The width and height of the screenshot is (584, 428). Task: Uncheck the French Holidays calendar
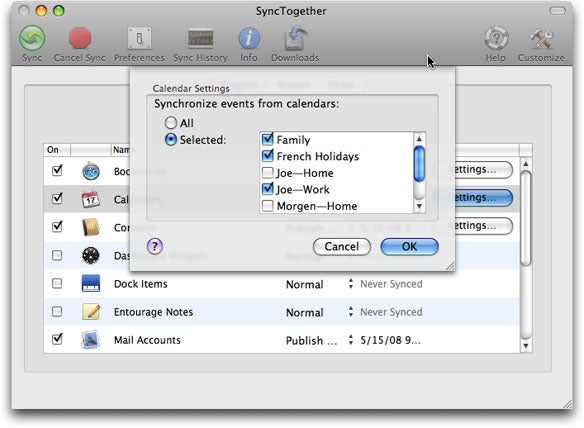click(267, 156)
